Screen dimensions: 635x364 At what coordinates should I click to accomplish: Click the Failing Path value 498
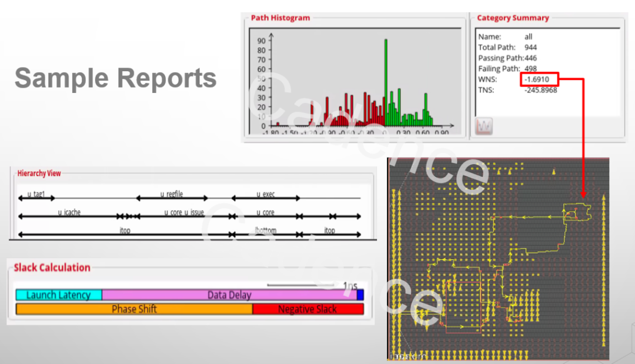530,68
